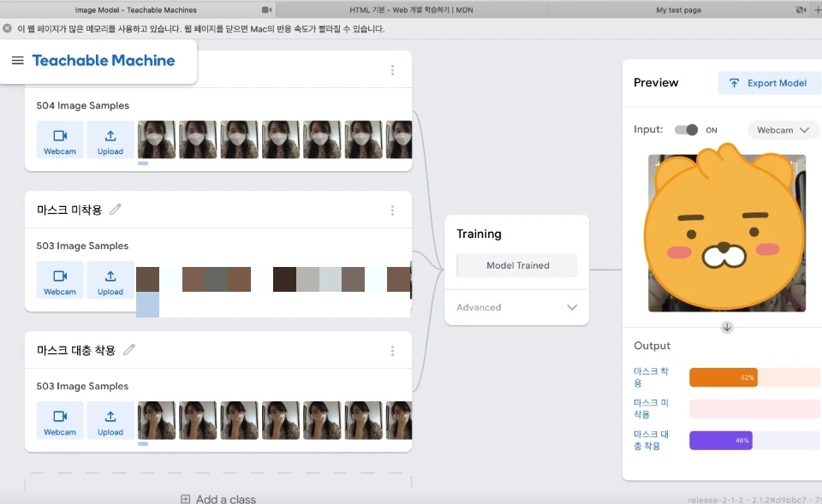Switch to the My test page tab
This screenshot has height=504, width=822.
pos(678,10)
